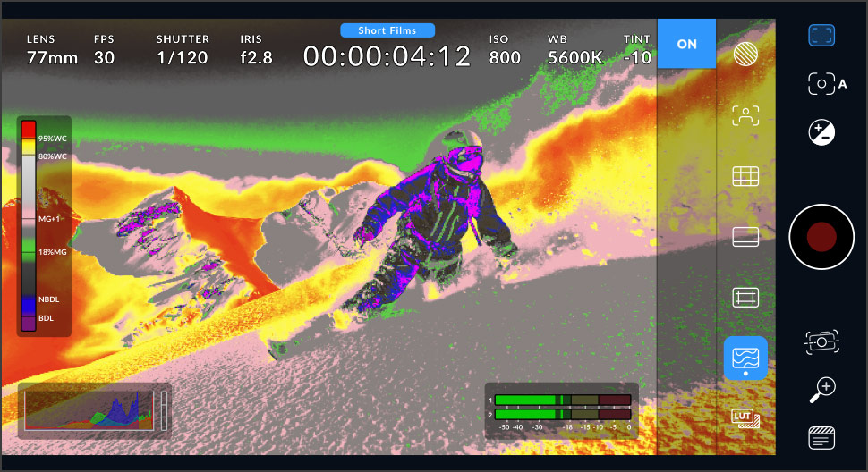The height and width of the screenshot is (472, 868).
Task: Toggle the blue full-frame view icon
Action: coord(821,36)
